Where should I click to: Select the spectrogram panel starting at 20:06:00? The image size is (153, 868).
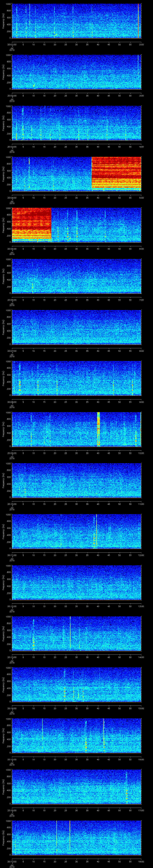click(x=76, y=276)
